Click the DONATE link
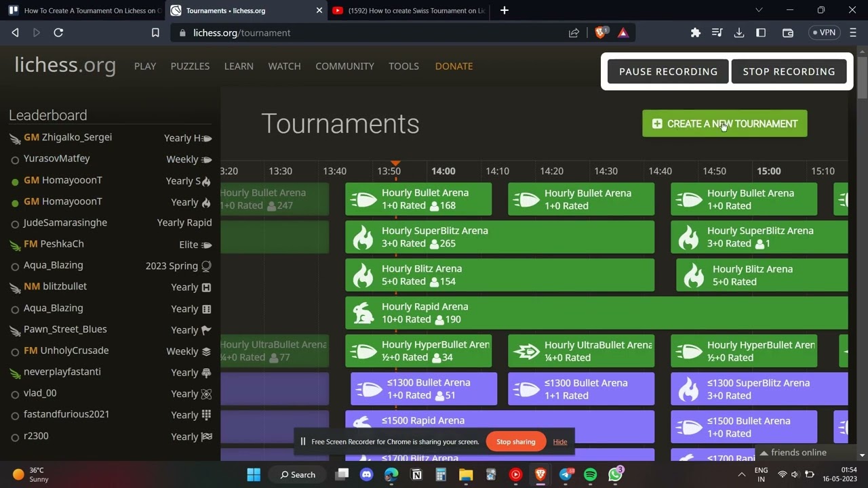This screenshot has height=488, width=868. 454,66
